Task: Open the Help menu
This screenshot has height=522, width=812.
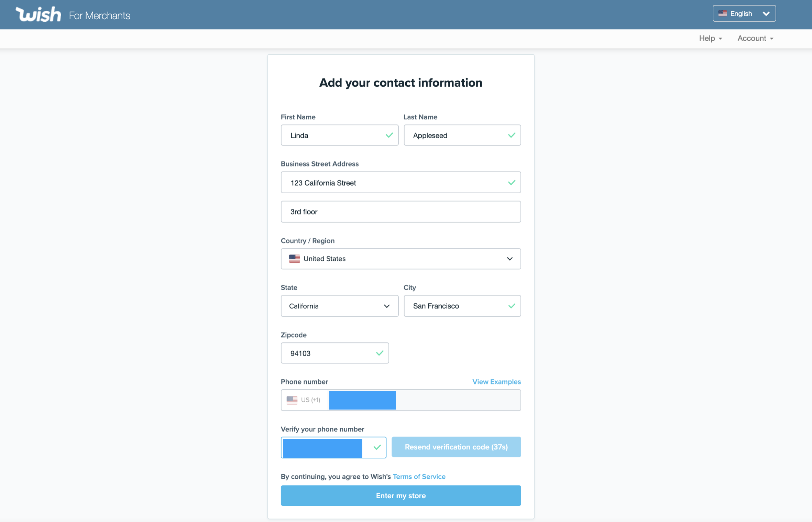Action: 710,39
